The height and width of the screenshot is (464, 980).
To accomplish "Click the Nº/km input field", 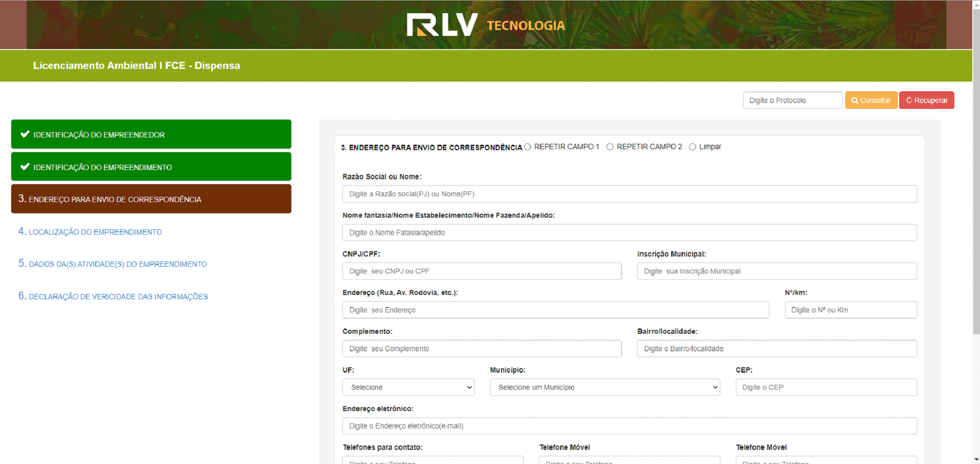I will click(x=851, y=310).
